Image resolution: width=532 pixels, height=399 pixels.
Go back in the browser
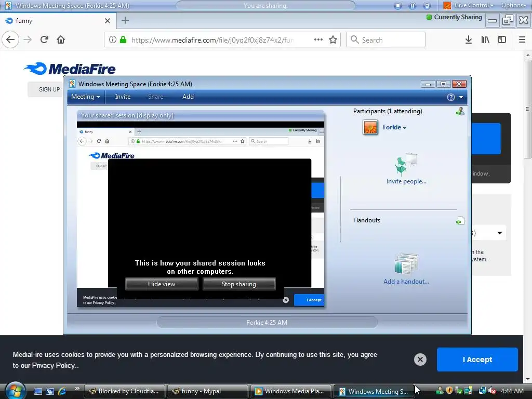(x=10, y=39)
